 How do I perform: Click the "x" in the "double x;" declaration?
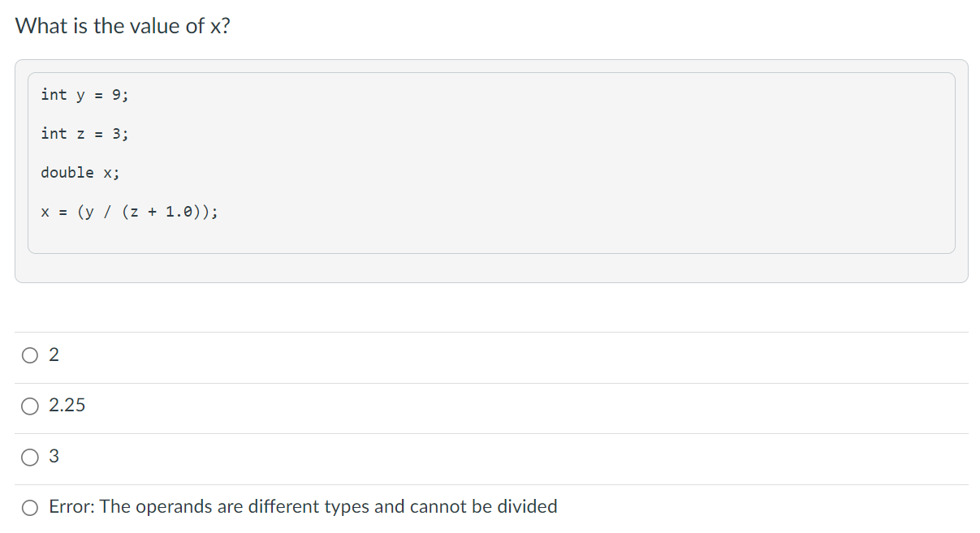107,173
